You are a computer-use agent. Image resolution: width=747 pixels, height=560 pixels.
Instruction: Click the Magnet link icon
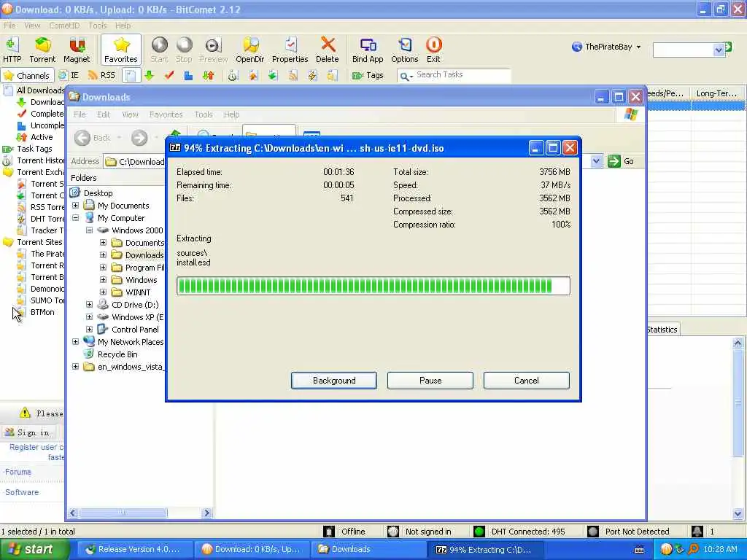tap(76, 50)
